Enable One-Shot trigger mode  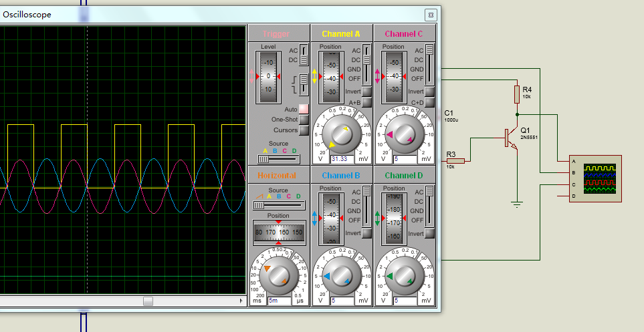[304, 119]
